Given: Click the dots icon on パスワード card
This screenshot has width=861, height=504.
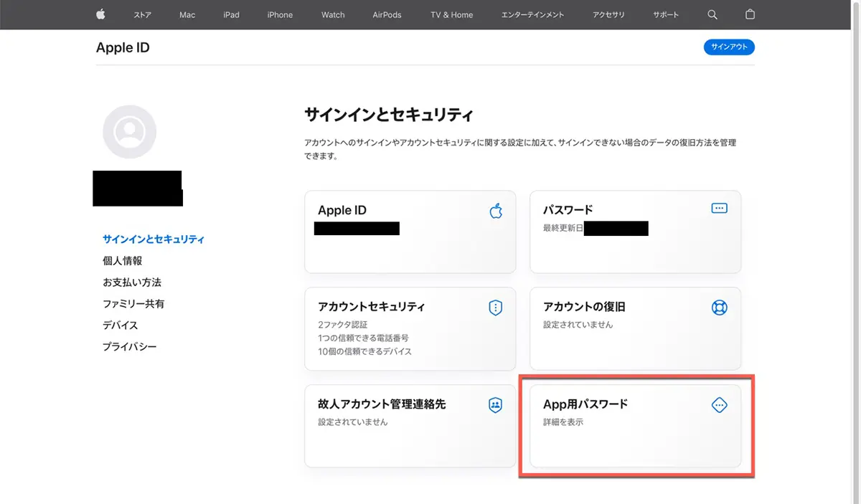Looking at the screenshot, I should pos(719,209).
